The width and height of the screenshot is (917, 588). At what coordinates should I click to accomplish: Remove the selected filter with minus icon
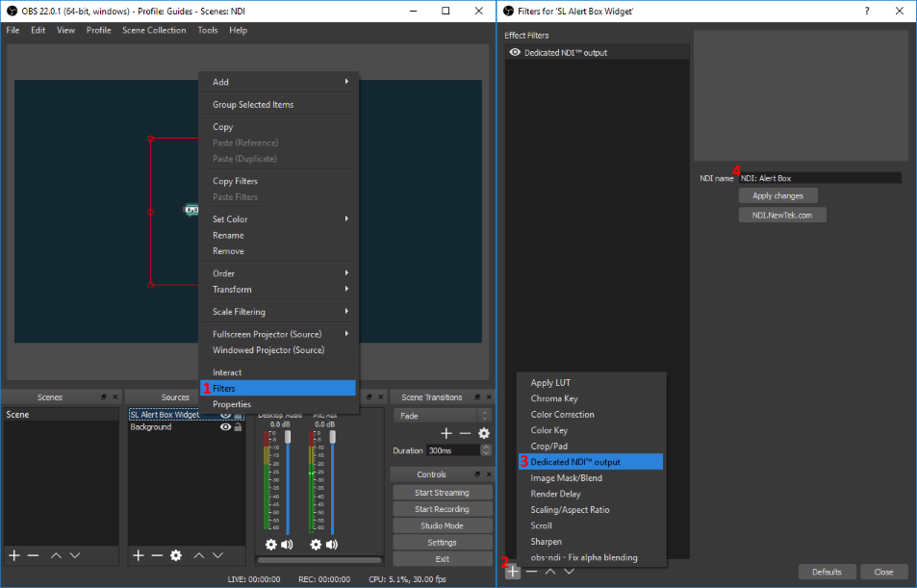(531, 571)
